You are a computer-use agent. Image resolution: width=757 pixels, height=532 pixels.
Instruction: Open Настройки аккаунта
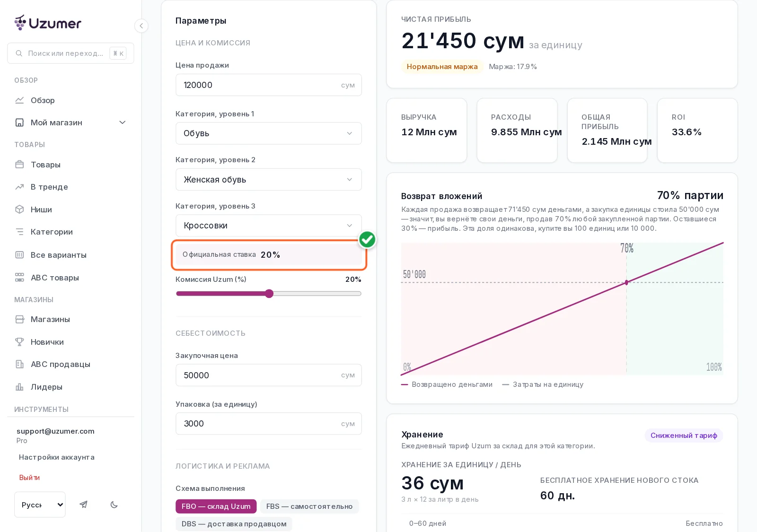point(57,457)
